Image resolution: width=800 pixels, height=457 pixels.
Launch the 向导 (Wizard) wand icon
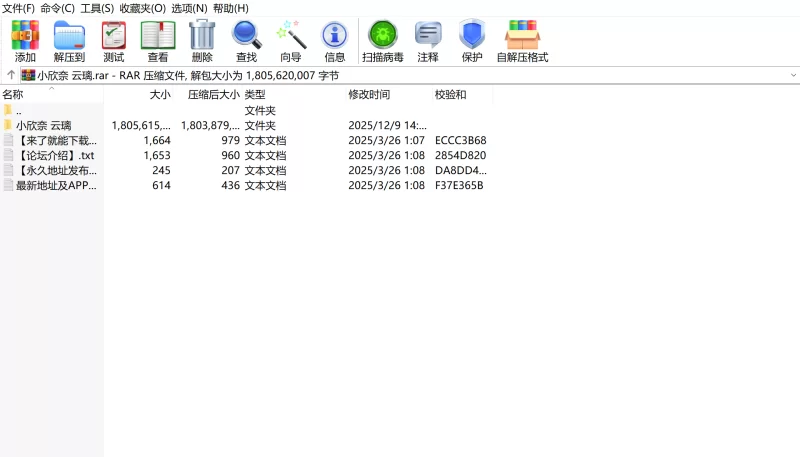click(291, 35)
